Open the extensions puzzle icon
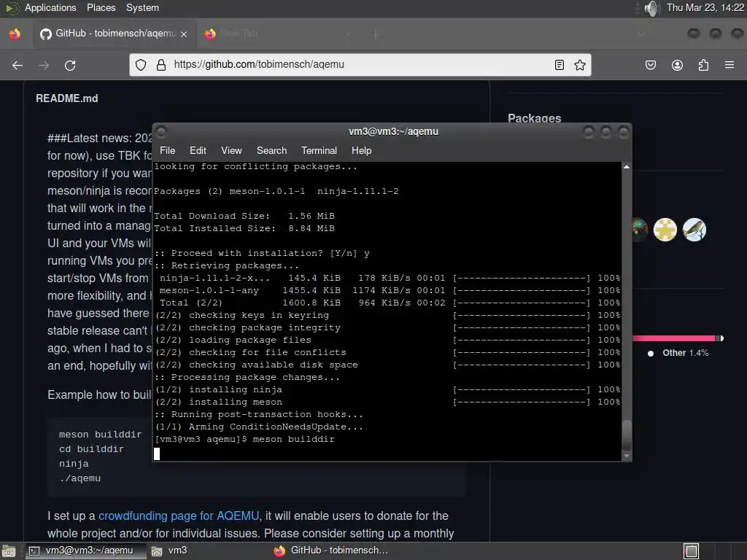Image resolution: width=747 pixels, height=560 pixels. (703, 65)
